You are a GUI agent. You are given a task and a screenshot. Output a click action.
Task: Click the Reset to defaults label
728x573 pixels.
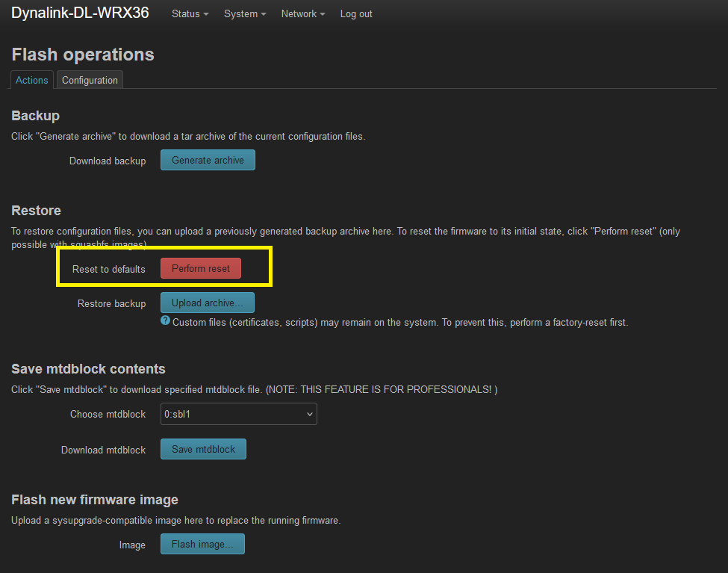coord(109,269)
